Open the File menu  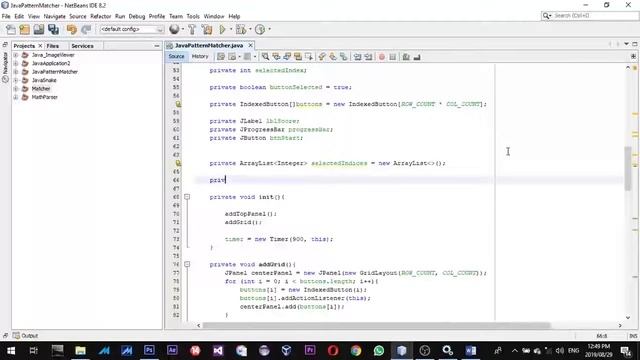tap(6, 16)
